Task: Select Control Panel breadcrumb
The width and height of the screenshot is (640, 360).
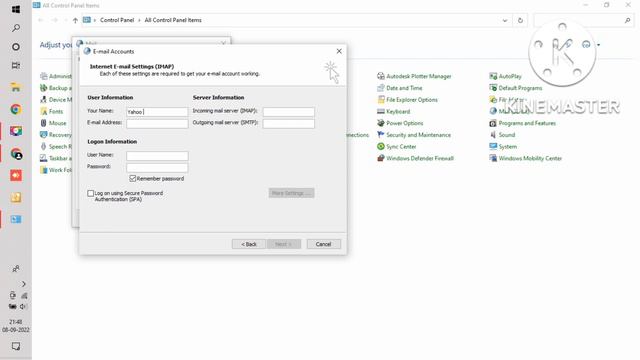Action: (117, 20)
